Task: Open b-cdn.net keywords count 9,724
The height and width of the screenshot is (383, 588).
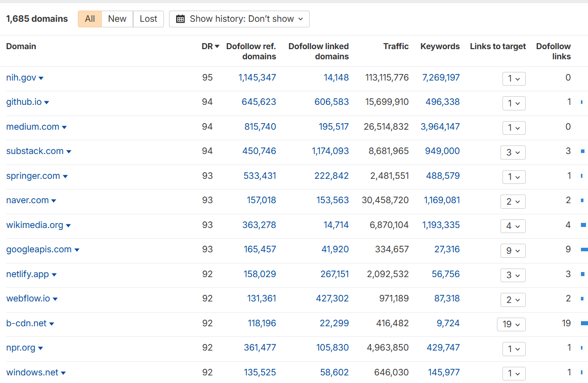Action: [x=448, y=323]
